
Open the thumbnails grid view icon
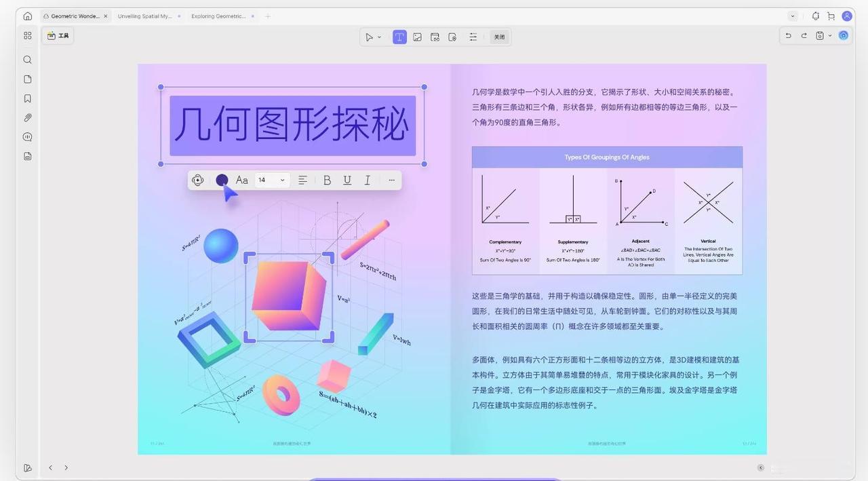pyautogui.click(x=28, y=36)
